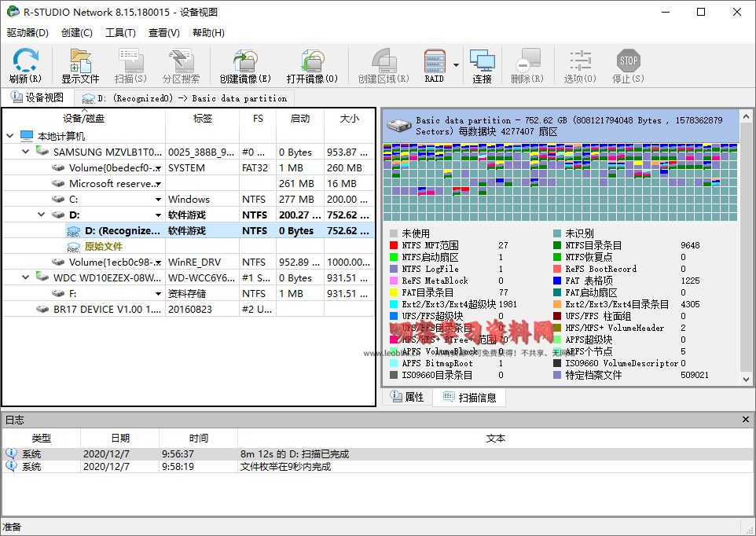This screenshot has height=536, width=756.
Task: Click the Partition Search (分区搜索) icon
Action: (181, 61)
